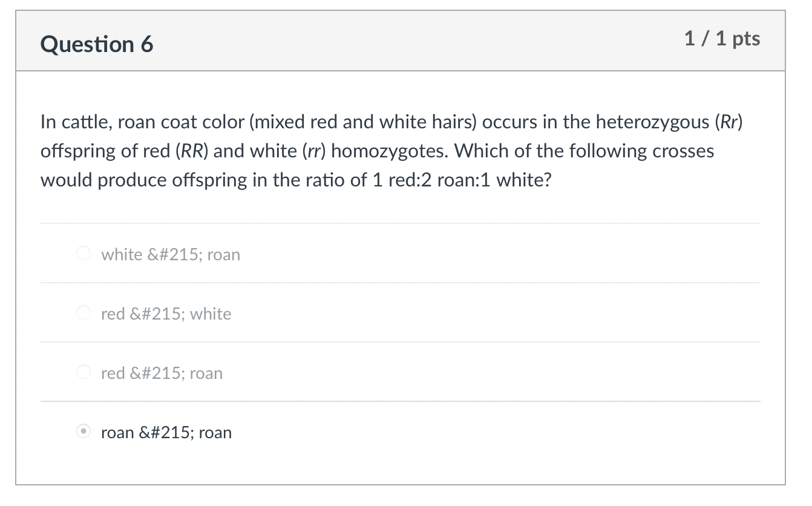Click the 'red × roan' answer text

[x=162, y=373]
